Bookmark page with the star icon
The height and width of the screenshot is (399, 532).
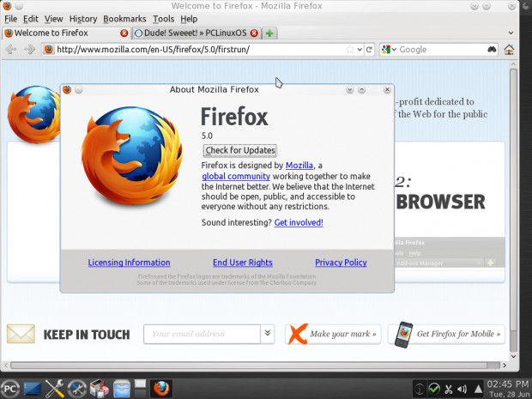click(x=350, y=50)
